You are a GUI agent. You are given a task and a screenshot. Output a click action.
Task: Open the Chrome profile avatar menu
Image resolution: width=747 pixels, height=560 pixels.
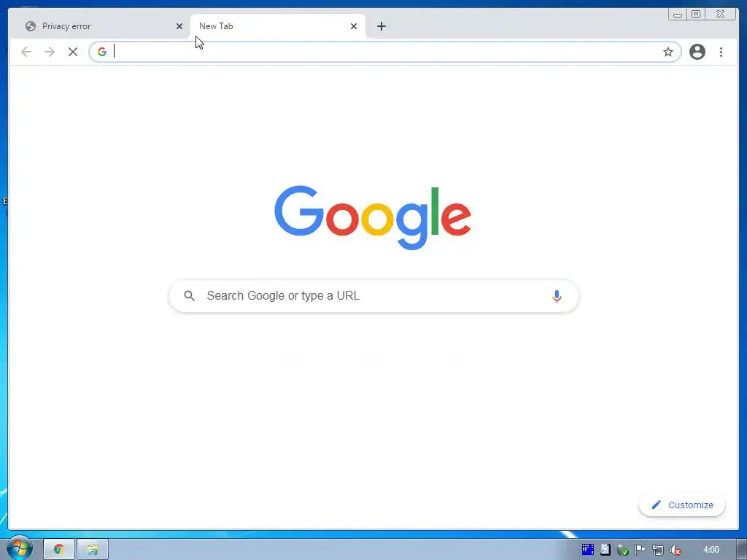697,52
